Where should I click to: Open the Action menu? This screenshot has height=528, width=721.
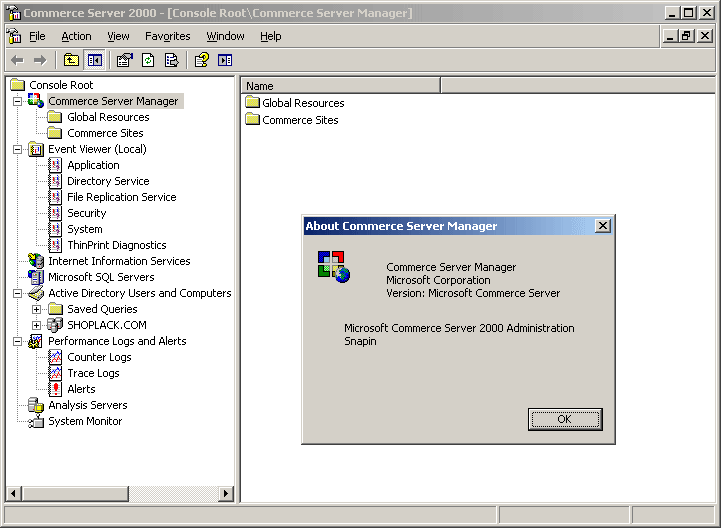tap(76, 36)
